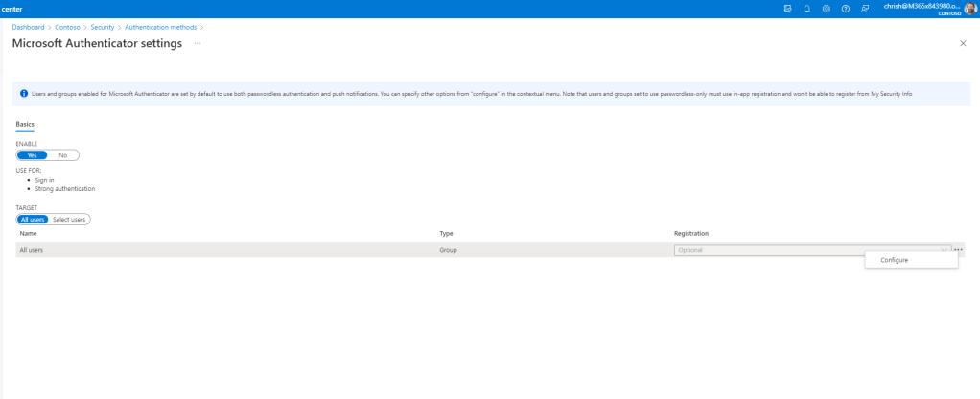Choose All users as target
This screenshot has height=399, width=980.
tap(33, 220)
